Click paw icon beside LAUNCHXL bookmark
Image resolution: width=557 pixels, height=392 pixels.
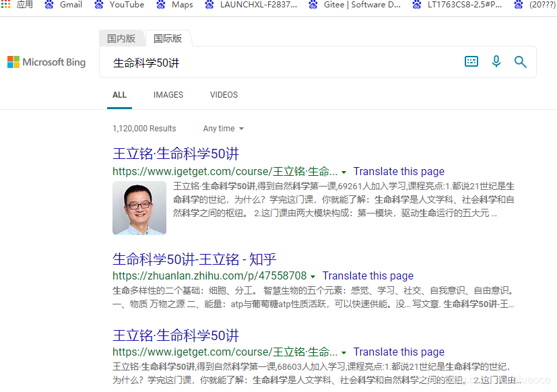(x=209, y=5)
